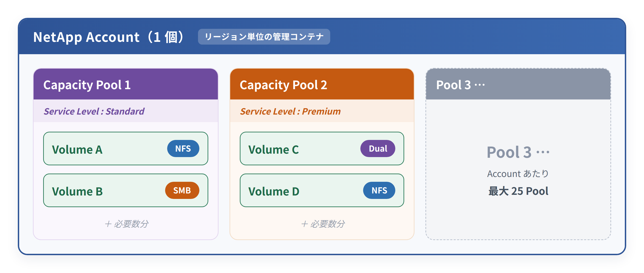Click + 必要数分 under Capacity Pool 1
644x273 pixels.
(x=126, y=224)
